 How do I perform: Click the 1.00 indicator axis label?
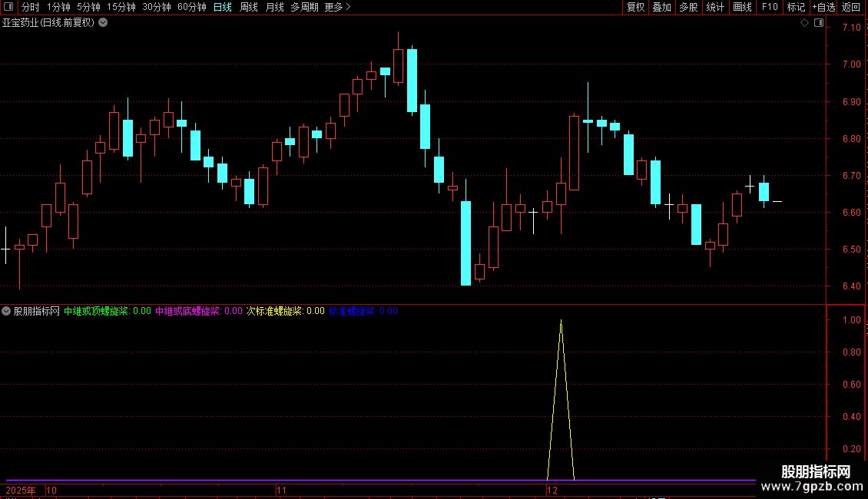point(851,320)
